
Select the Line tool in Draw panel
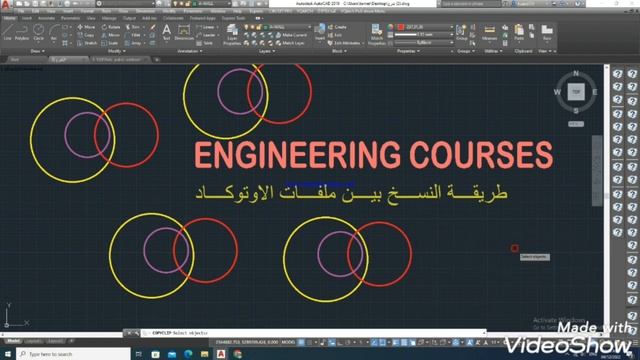(x=7, y=32)
